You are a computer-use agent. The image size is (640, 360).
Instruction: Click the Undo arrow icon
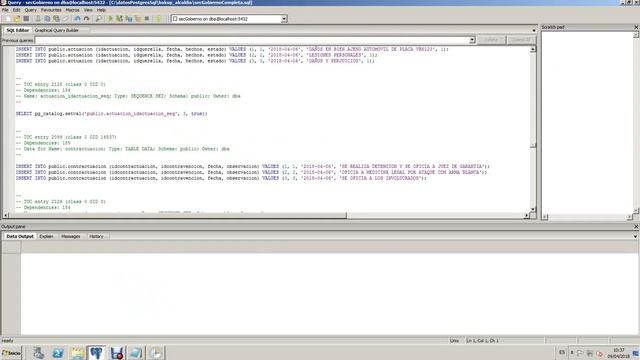(77, 19)
